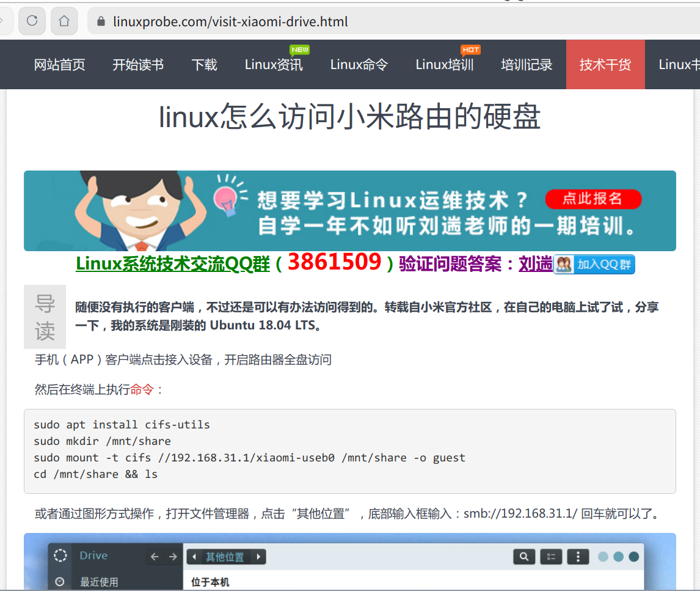Click the list view toggle icon in file manager
This screenshot has width=700, height=591.
click(552, 557)
